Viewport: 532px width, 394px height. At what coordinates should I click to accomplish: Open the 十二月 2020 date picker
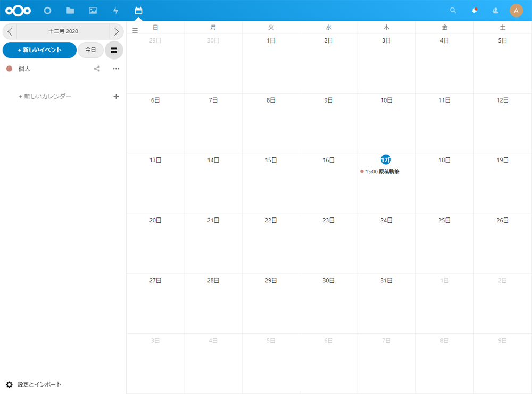pyautogui.click(x=63, y=31)
